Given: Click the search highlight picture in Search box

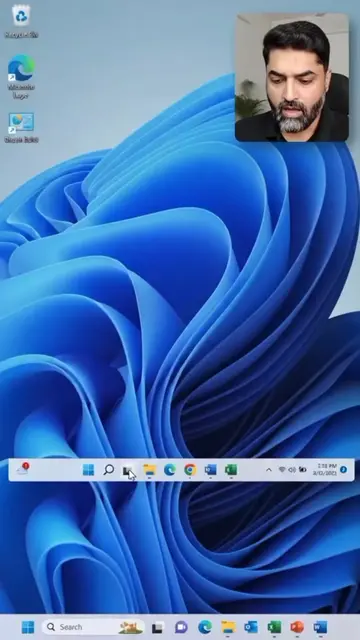Looking at the screenshot, I should tap(130, 627).
